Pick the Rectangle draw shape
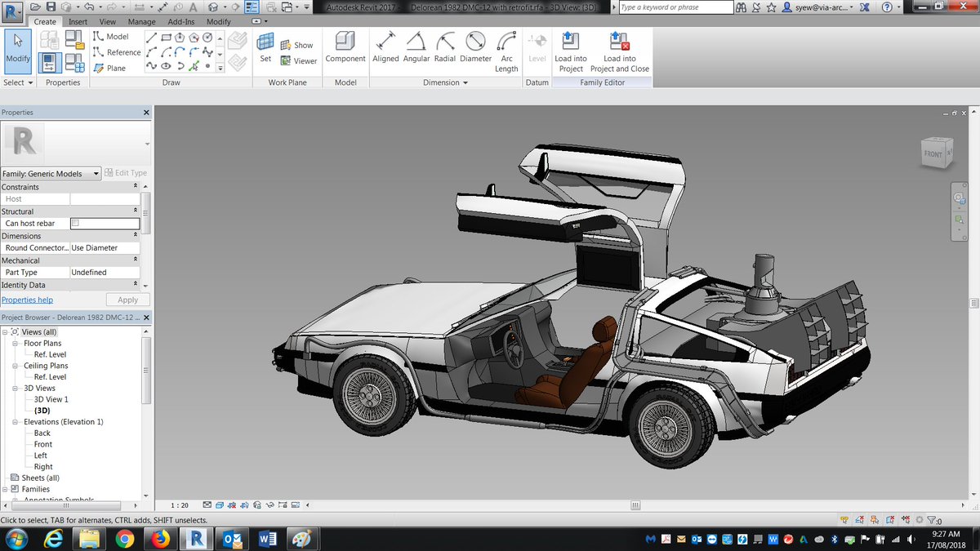 pyautogui.click(x=166, y=38)
